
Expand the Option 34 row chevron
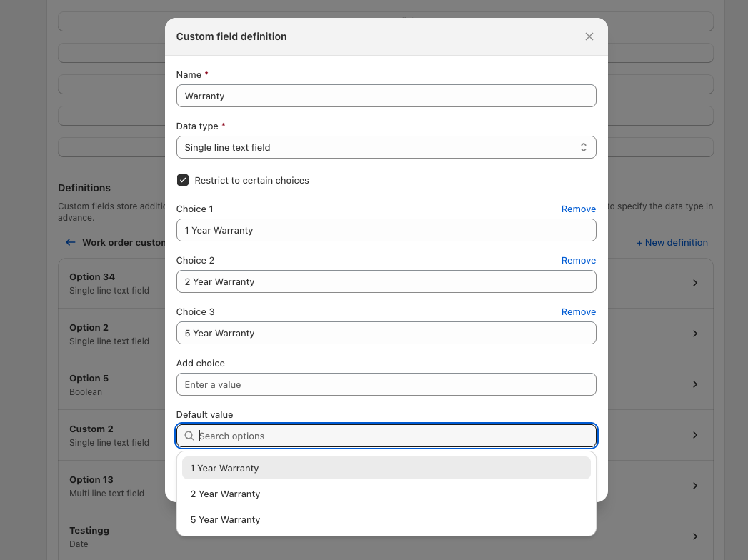[695, 283]
